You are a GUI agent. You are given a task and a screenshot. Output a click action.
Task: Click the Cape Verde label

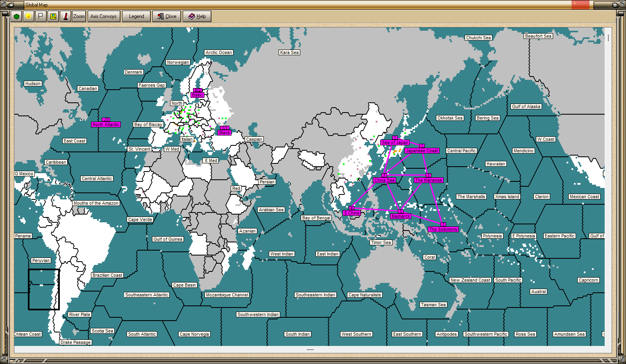pos(140,219)
